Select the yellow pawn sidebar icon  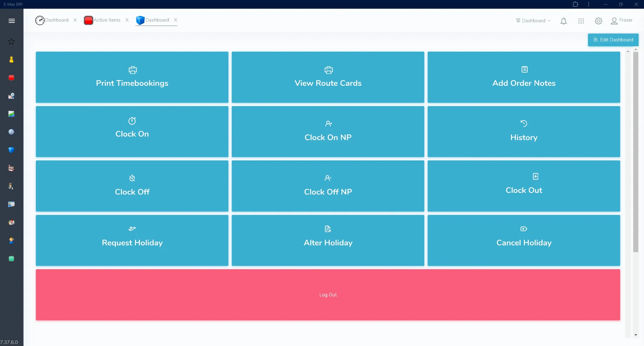click(11, 60)
